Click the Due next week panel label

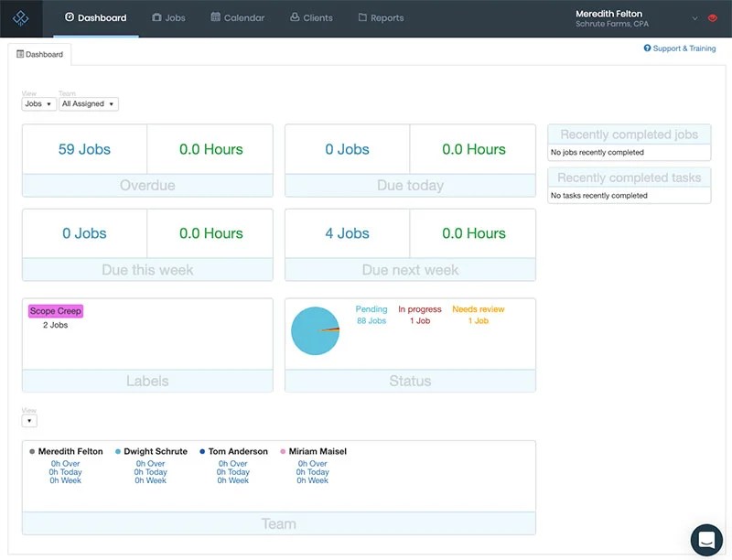point(410,270)
